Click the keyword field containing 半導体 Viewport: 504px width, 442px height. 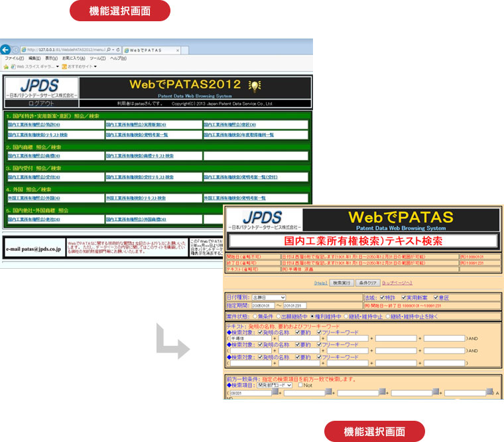coord(251,338)
